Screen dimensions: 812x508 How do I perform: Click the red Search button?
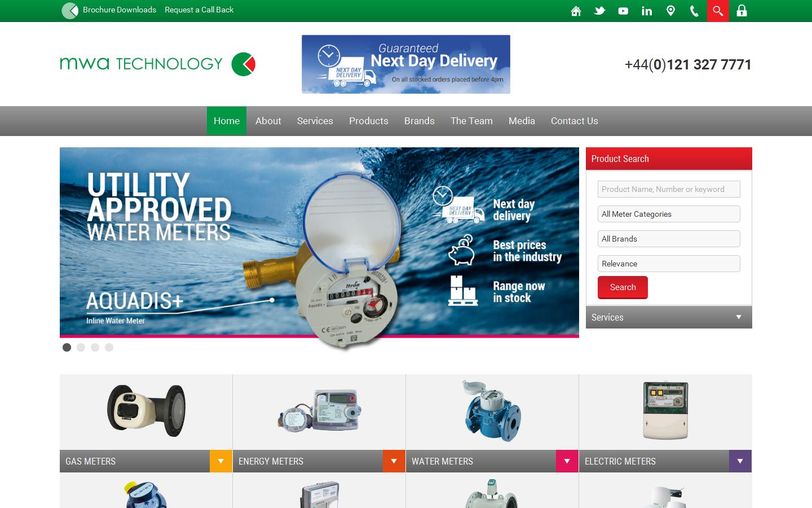pos(623,287)
